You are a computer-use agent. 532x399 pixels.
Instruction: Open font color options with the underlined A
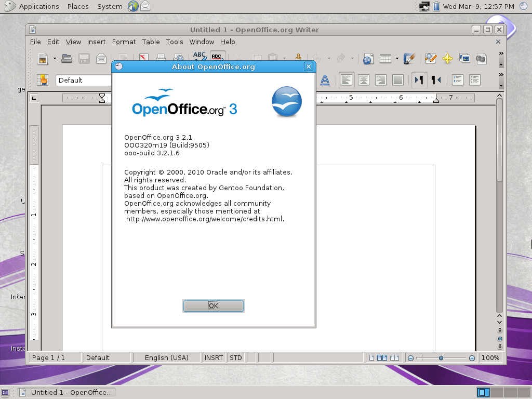tap(324, 80)
